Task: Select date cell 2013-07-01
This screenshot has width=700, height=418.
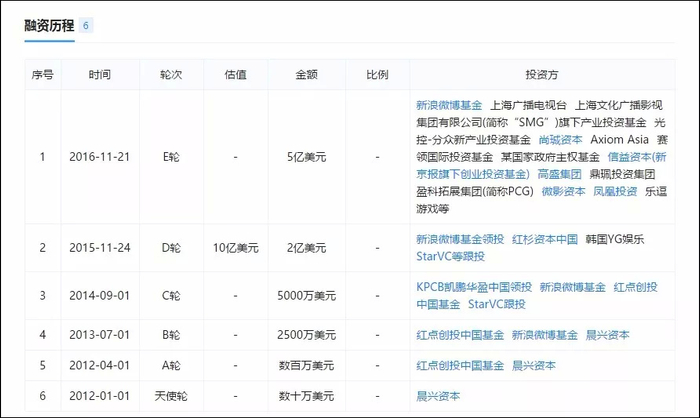Action: pos(100,335)
